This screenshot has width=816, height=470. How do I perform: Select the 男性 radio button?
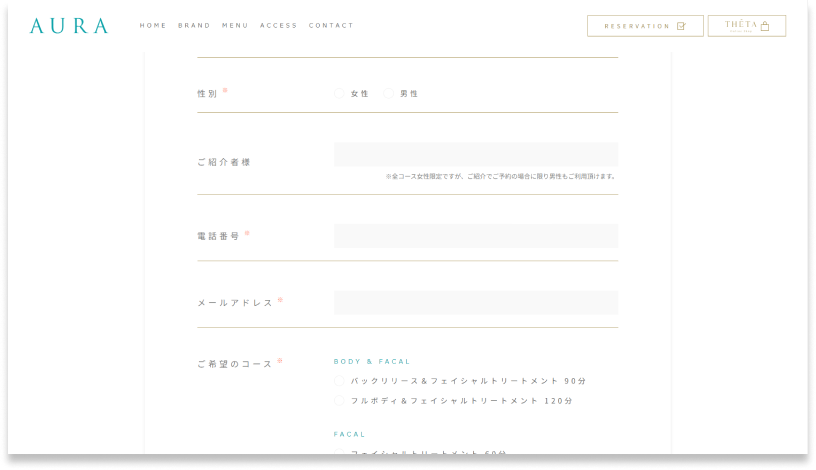(x=389, y=93)
